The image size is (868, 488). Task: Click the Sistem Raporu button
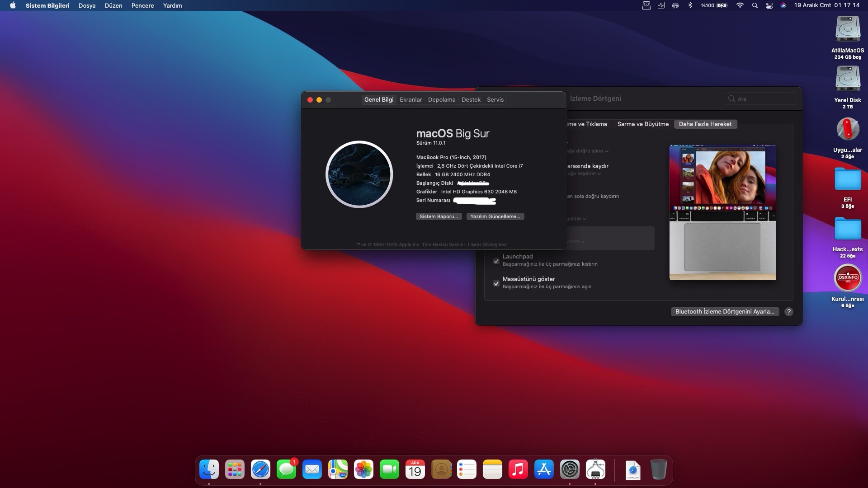439,216
